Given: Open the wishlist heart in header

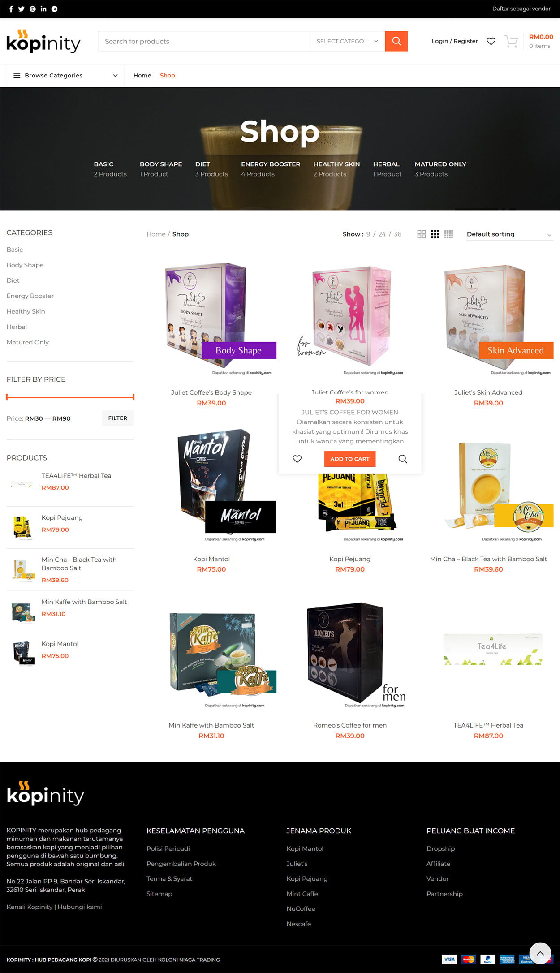Looking at the screenshot, I should tap(491, 41).
